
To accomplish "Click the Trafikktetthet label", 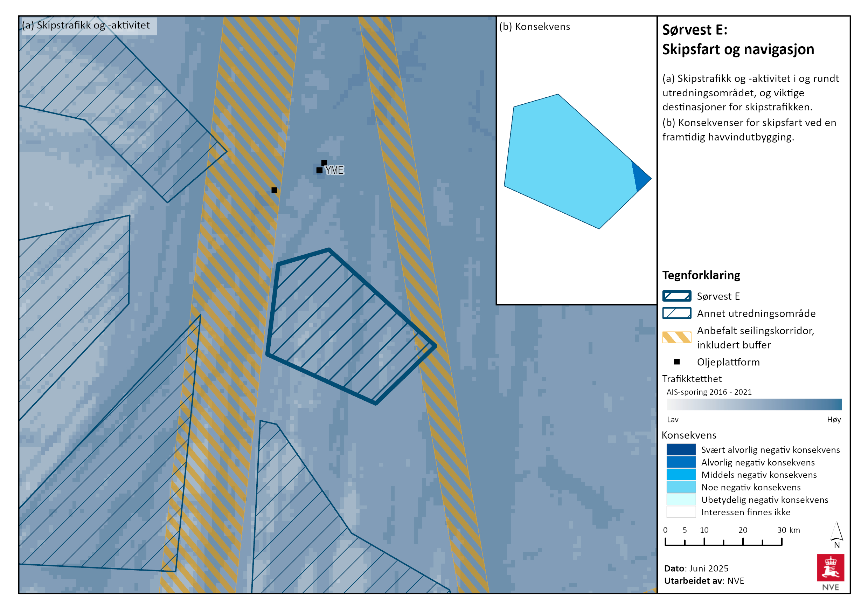I will (x=692, y=379).
